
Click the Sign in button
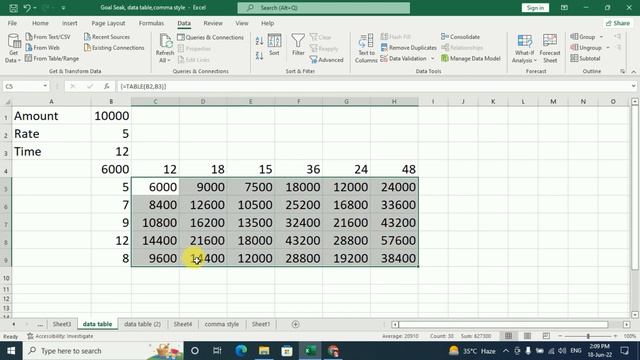pos(535,8)
